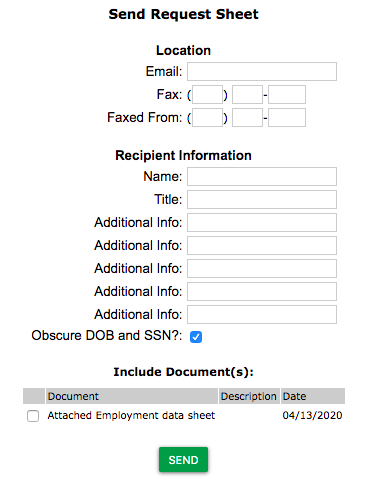Click the Obscure DOB and SSN label
Screen dimensions: 381x487
(107, 335)
